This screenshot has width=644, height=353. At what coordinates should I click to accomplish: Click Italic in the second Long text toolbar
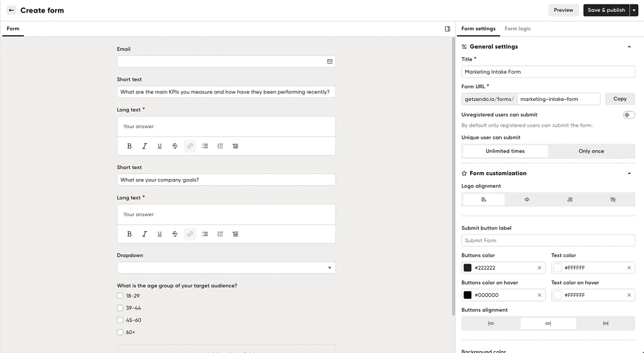(x=145, y=234)
